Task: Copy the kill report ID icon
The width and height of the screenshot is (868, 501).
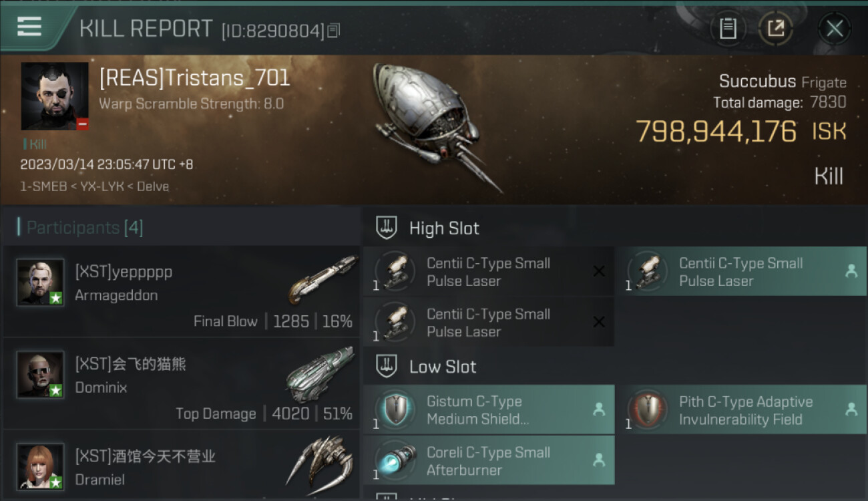Action: pos(334,31)
